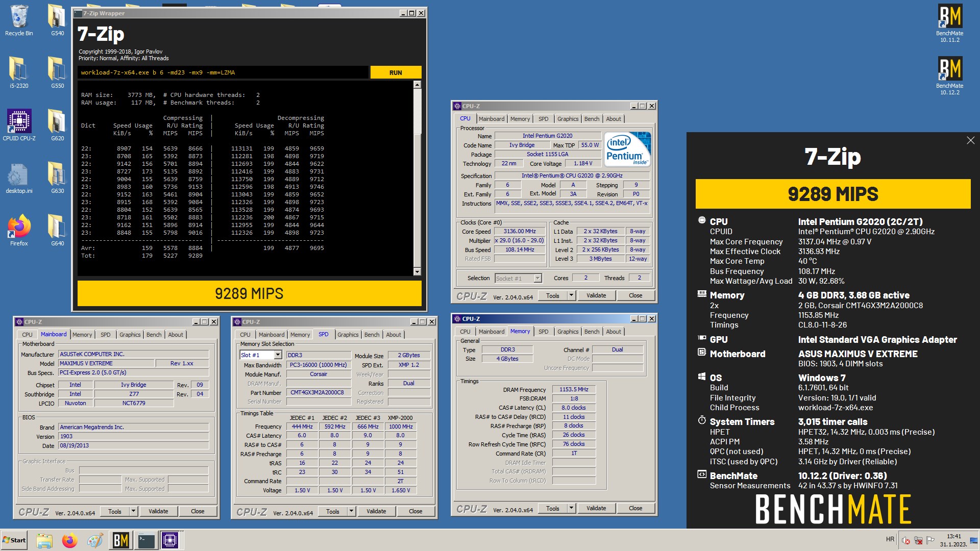Launch Firefox from the desktop shortcut
This screenshot has width=980, height=551.
19,231
